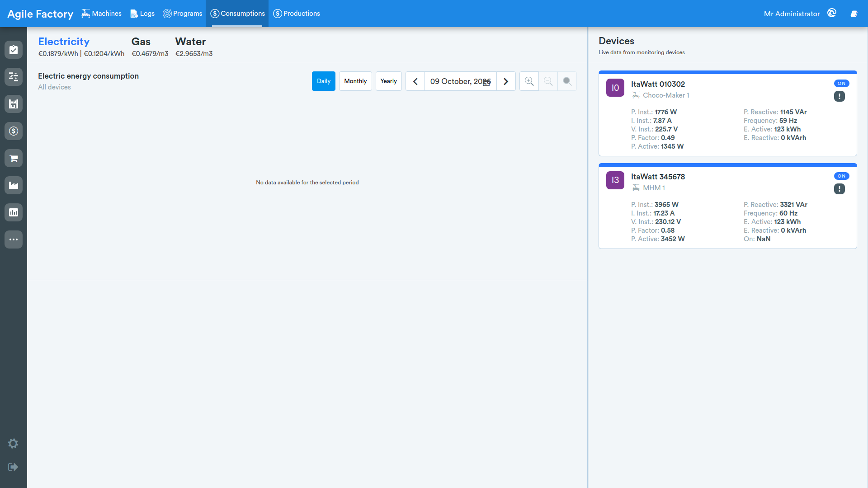The width and height of the screenshot is (868, 488).
Task: Open the bar chart sidebar icon
Action: 14,212
